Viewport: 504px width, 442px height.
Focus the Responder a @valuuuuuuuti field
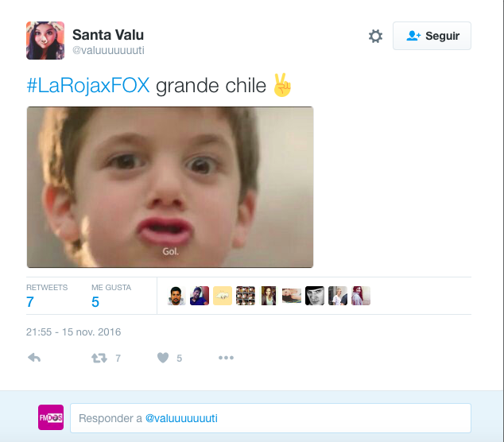coord(270,418)
